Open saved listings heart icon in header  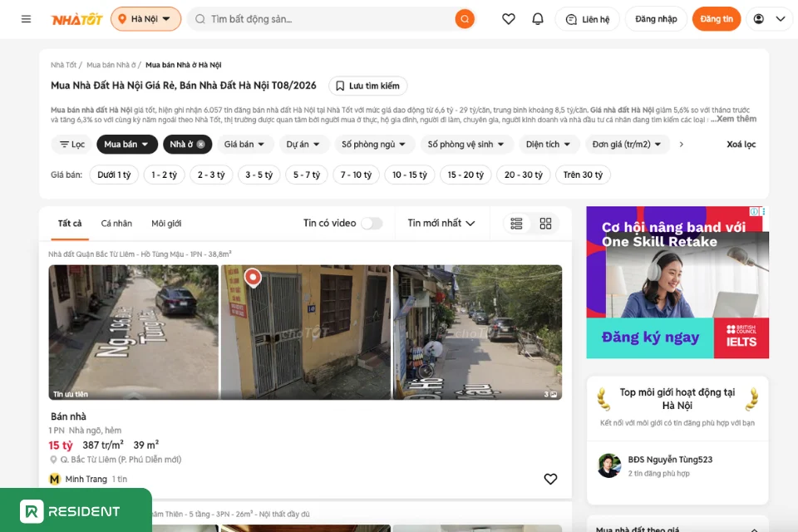[x=509, y=19]
